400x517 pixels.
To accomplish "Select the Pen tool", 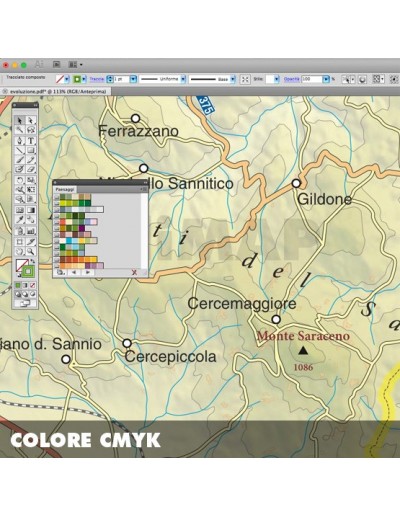I will (20, 140).
